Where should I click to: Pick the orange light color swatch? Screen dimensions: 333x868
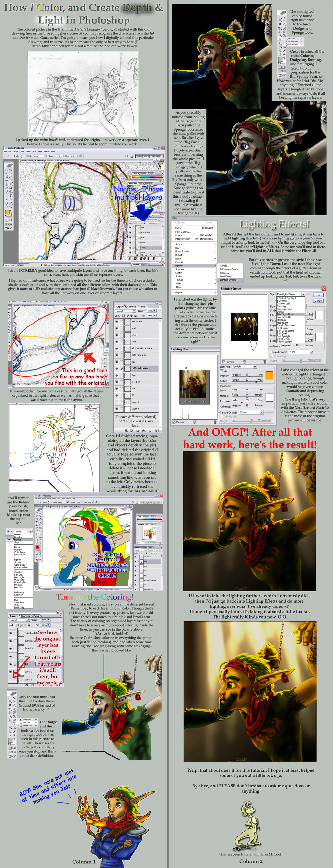(269, 375)
